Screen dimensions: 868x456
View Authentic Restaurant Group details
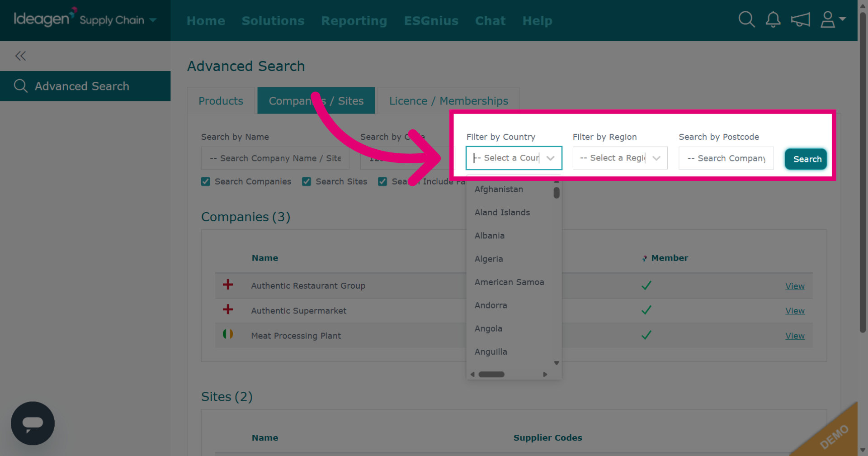pyautogui.click(x=795, y=286)
